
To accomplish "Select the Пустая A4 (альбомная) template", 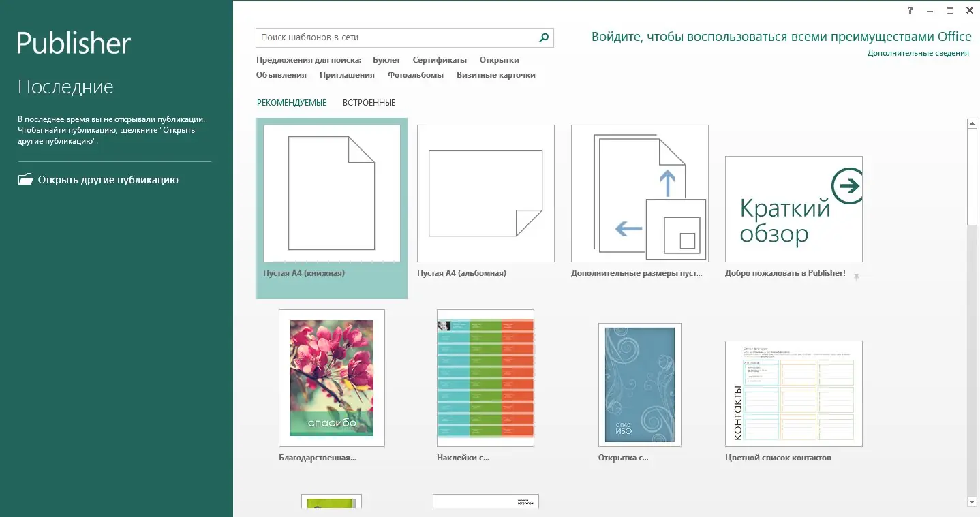I will click(486, 193).
